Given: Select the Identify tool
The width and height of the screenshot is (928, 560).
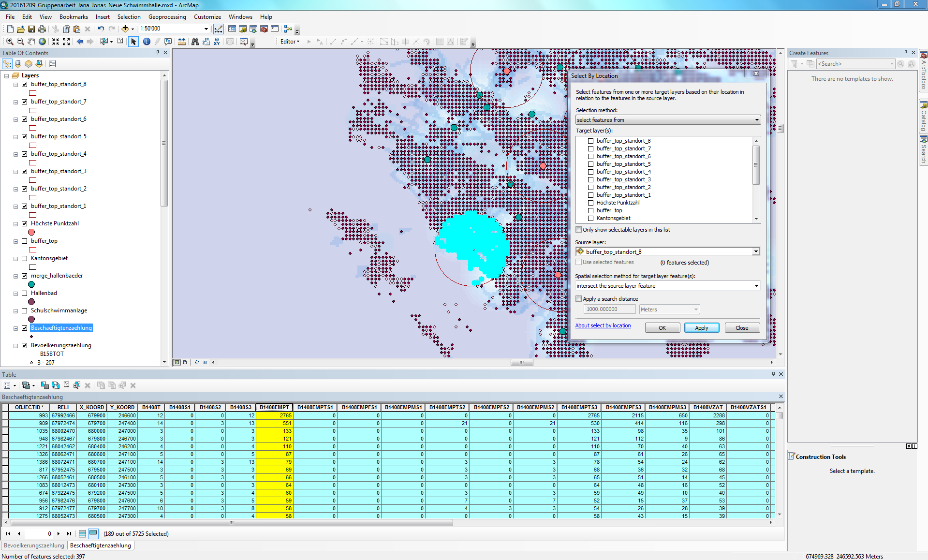Looking at the screenshot, I should (147, 42).
